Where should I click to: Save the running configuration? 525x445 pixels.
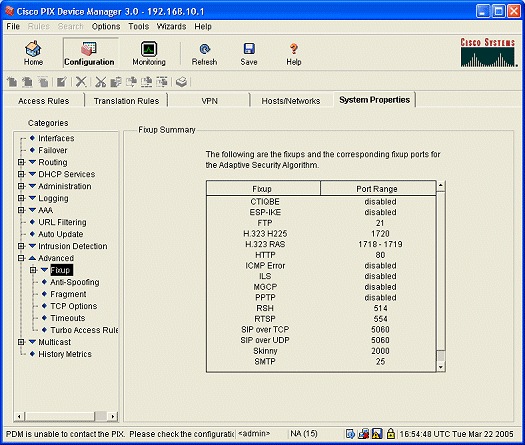click(x=249, y=53)
